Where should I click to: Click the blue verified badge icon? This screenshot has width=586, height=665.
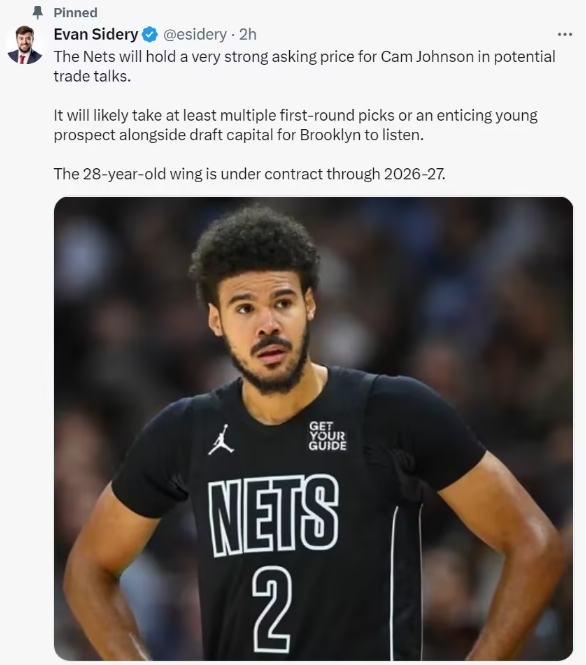(149, 34)
